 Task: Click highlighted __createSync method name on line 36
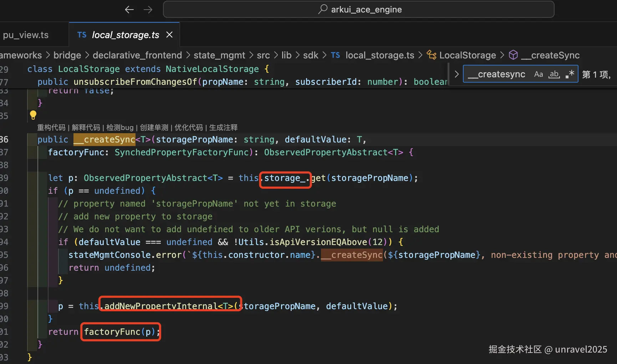tap(104, 139)
